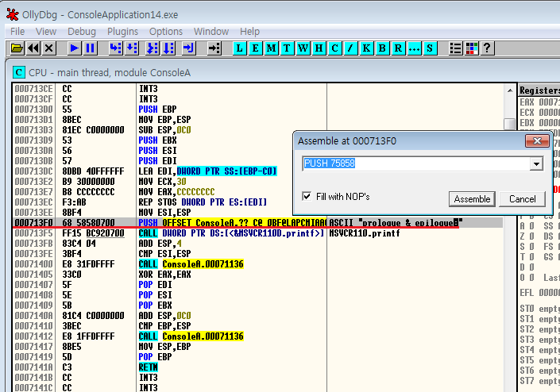Pause execution with the pause toolbar icon

tap(90, 48)
